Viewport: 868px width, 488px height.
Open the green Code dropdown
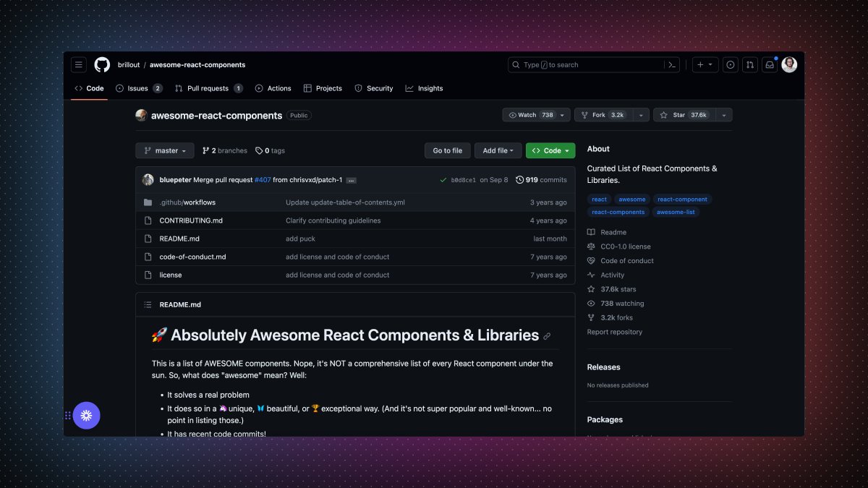click(550, 150)
